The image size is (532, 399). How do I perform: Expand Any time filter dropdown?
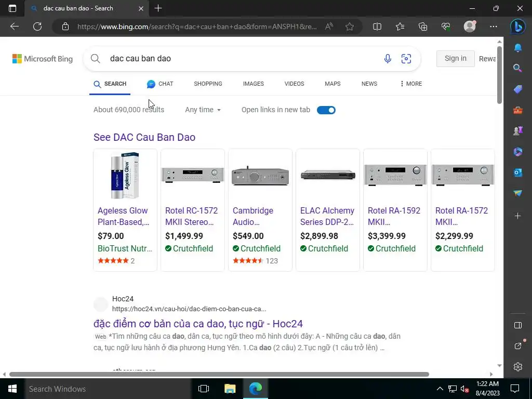[x=203, y=110]
